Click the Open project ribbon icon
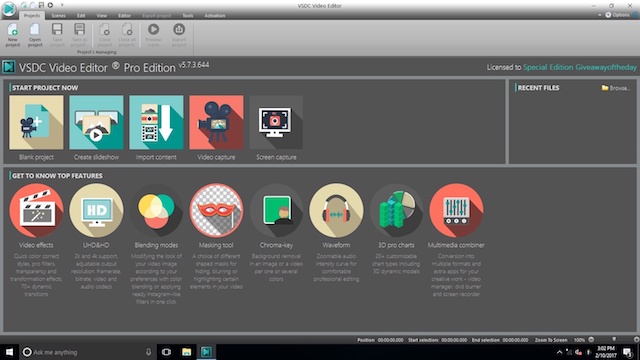 click(x=35, y=29)
